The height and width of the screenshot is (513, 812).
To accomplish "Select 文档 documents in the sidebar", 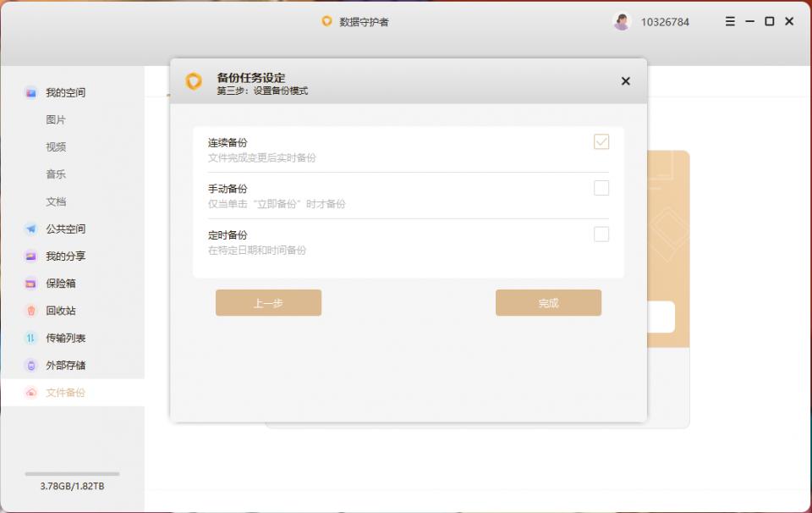I will (66, 201).
